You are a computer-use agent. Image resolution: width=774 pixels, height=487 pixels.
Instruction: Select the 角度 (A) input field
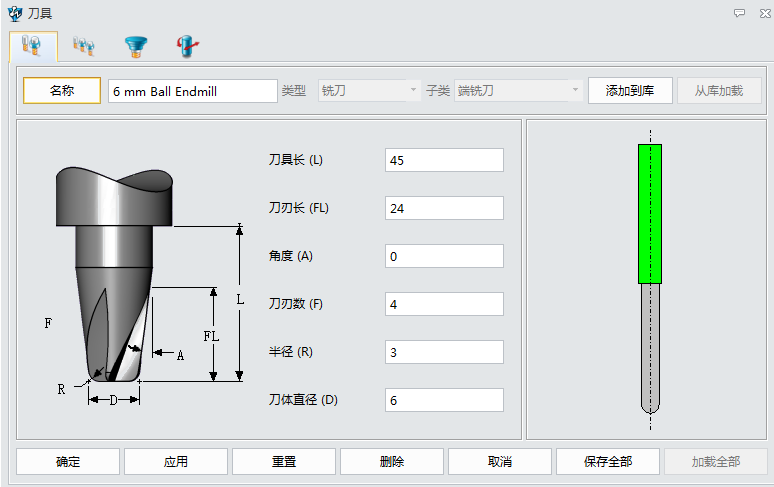point(444,256)
